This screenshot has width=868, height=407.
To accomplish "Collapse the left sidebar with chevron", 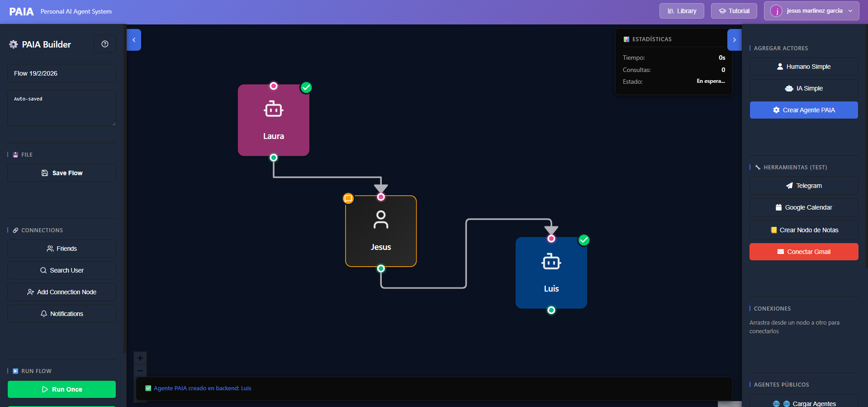I will coord(134,40).
